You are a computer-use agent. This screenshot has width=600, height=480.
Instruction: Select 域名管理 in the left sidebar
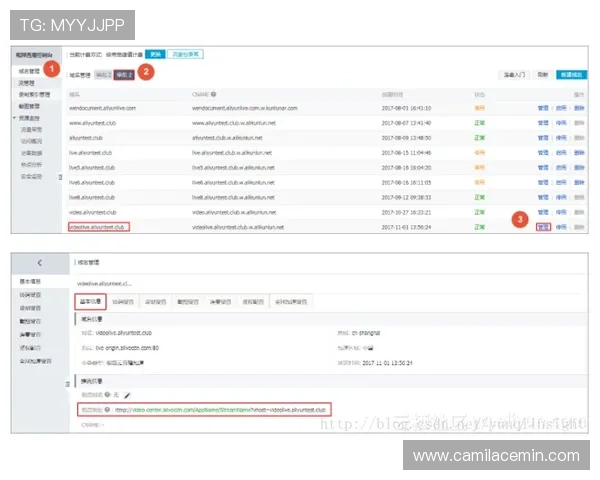coord(30,72)
